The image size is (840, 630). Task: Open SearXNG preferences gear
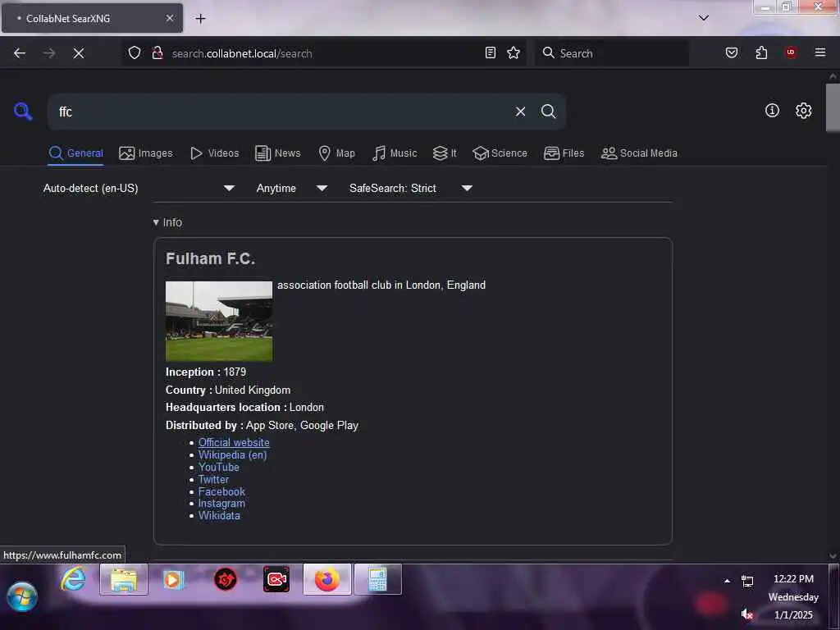pos(804,111)
